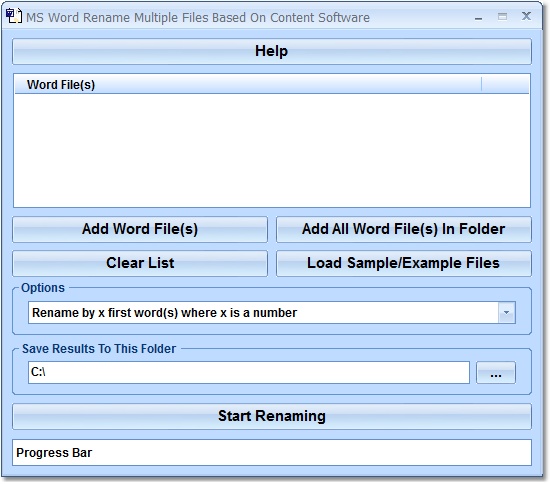Load Sample/Example Files

(x=404, y=263)
